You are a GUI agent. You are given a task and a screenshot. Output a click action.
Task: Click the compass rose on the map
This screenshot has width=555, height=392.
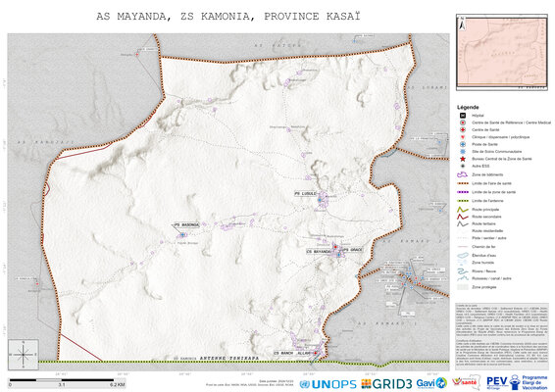pos(24,355)
